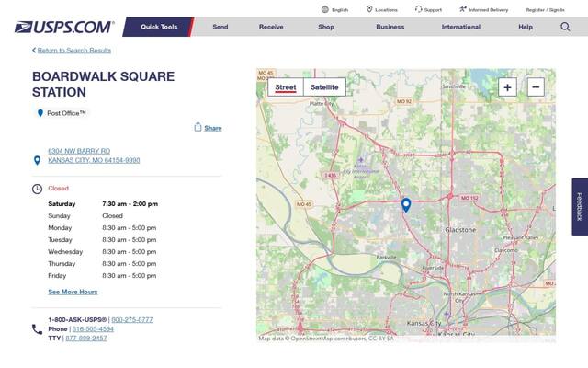Screen dimensions: 588x368
Task: Click the Monday row
Action: [x=103, y=228]
